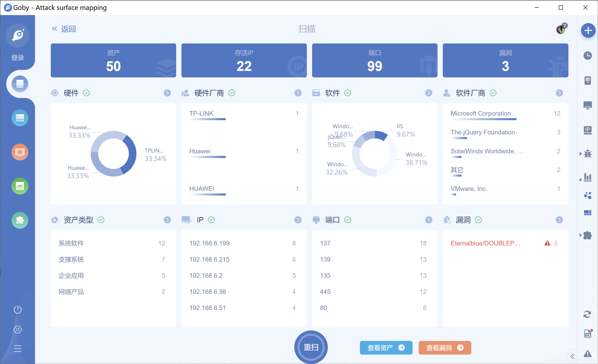
Task: Click the warning triangle icon at bottom right
Action: tap(588, 354)
